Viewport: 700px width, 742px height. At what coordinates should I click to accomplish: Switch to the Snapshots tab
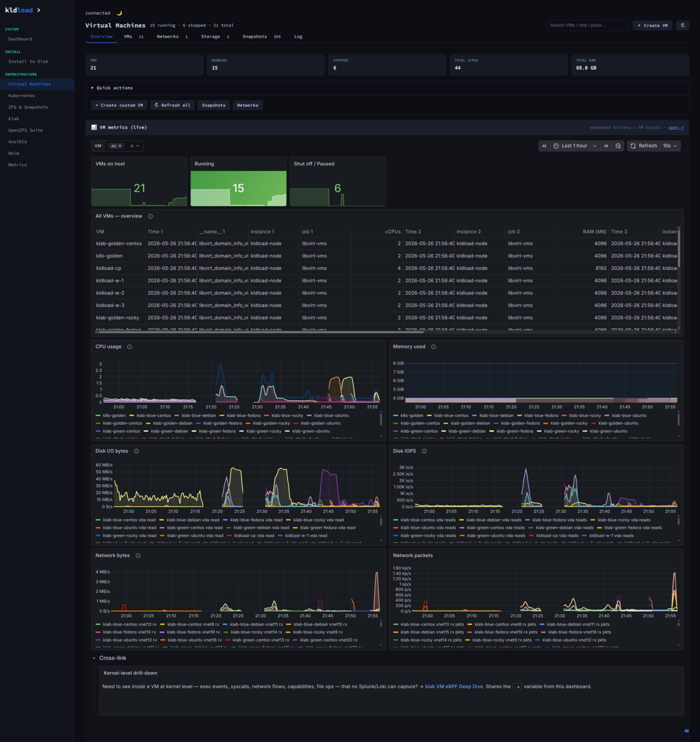click(x=261, y=37)
